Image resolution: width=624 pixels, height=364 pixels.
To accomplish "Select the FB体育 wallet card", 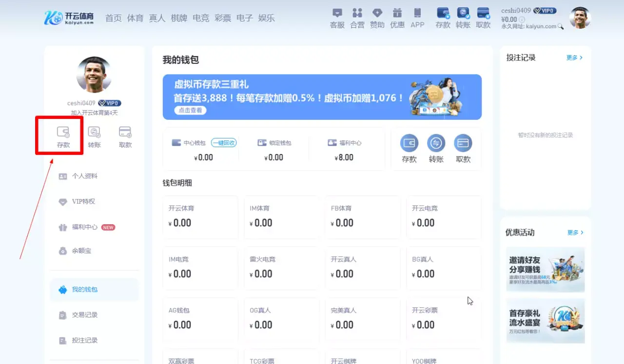I will (363, 217).
